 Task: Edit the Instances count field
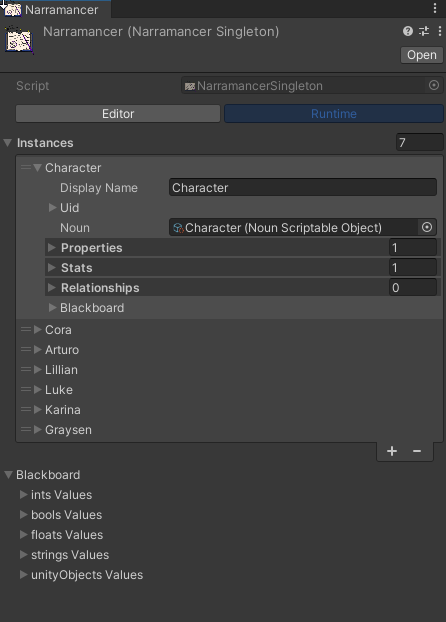pos(419,142)
